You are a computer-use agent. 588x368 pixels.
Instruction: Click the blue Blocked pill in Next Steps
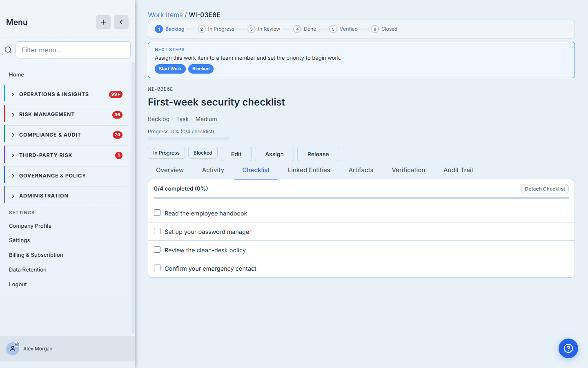(x=201, y=69)
